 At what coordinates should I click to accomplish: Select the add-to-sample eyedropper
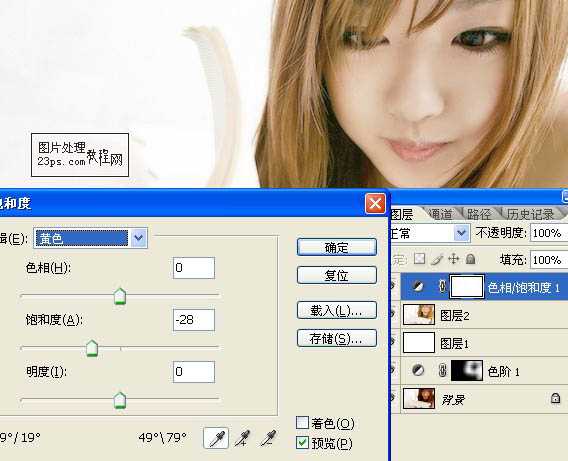pyautogui.click(x=242, y=438)
